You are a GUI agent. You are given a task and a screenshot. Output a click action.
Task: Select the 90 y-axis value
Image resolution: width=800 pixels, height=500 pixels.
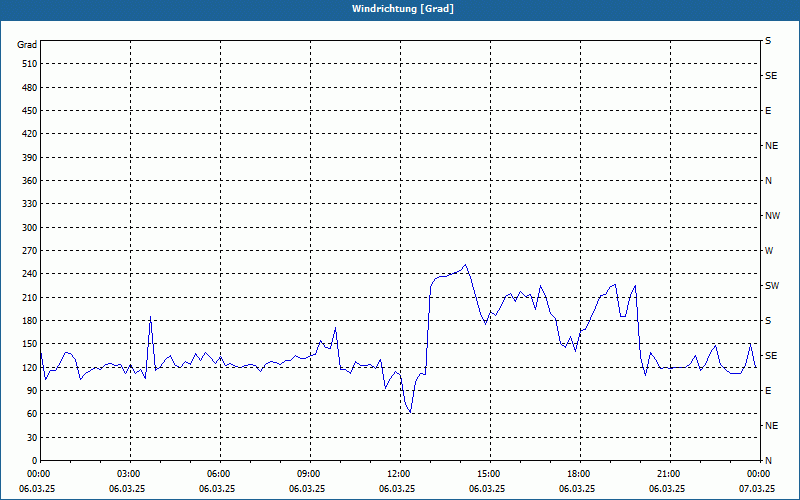click(x=32, y=391)
